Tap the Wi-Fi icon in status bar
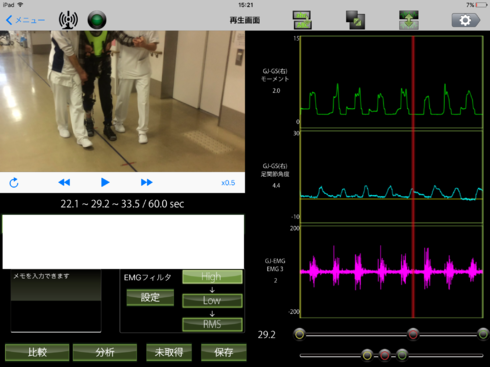Viewport: 490px width, 367px height. click(x=20, y=5)
